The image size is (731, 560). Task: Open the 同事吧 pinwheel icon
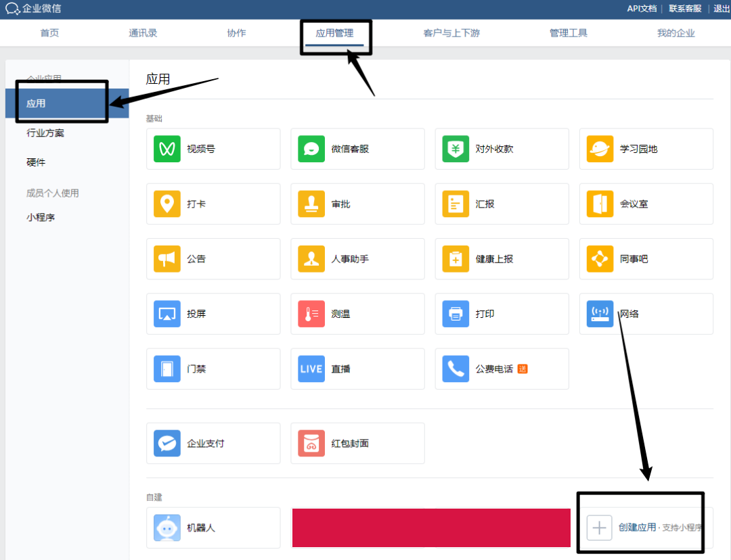(x=600, y=258)
